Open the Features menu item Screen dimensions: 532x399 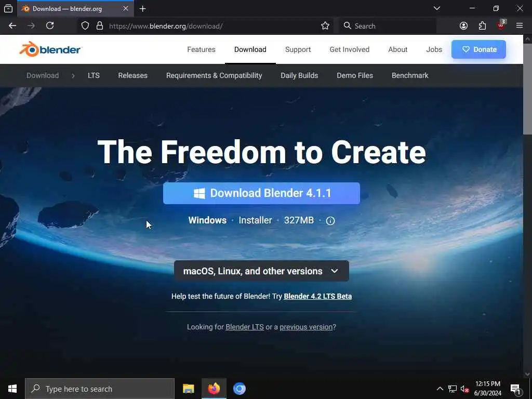[201, 49]
